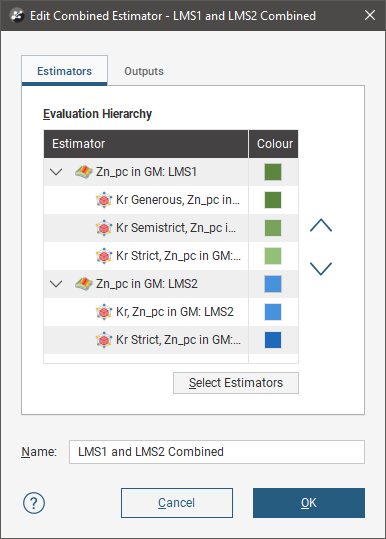Confirm changes with the OK button

pos(309,503)
